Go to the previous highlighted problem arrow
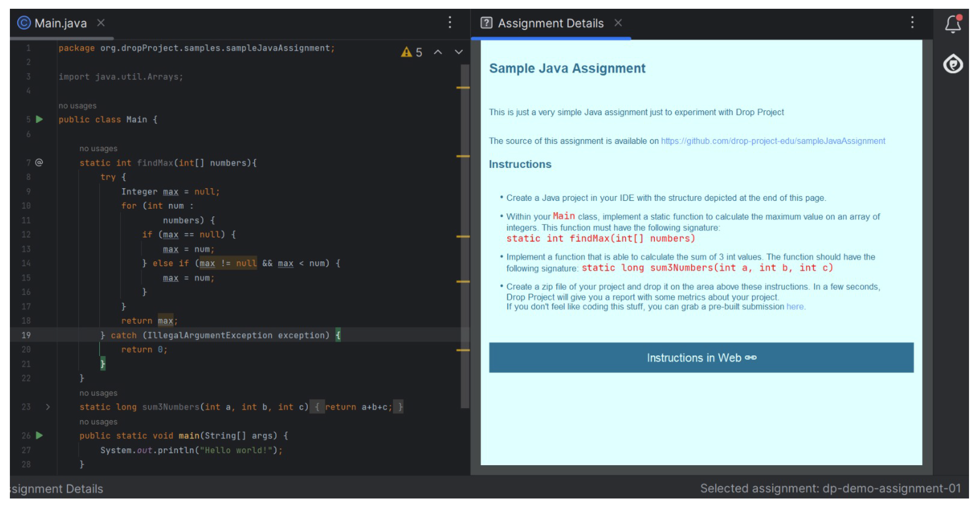 438,52
